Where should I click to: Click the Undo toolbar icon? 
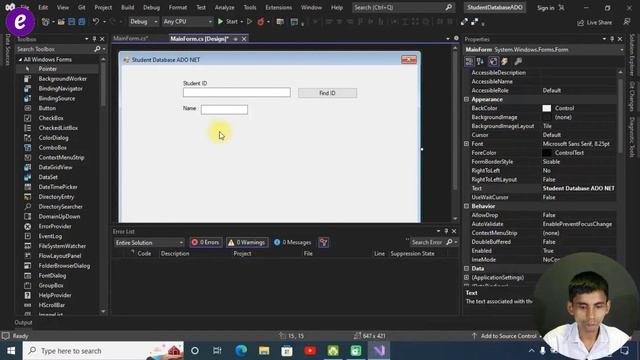96,22
